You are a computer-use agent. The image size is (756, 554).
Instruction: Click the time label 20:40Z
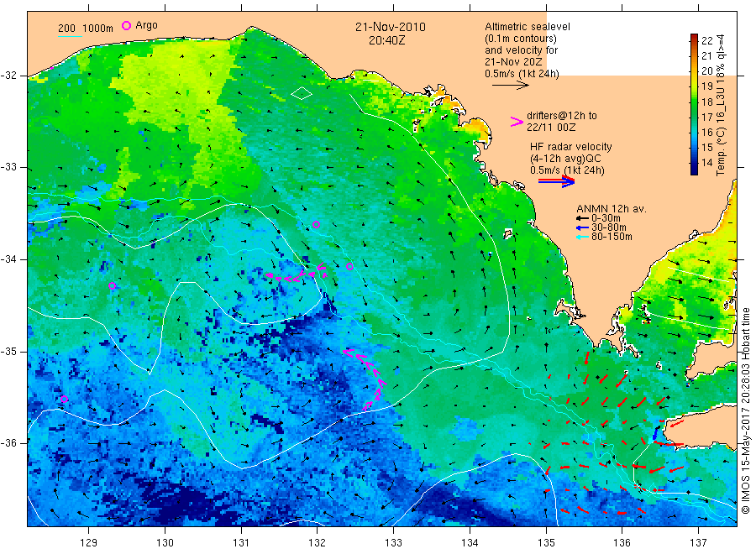tap(386, 40)
